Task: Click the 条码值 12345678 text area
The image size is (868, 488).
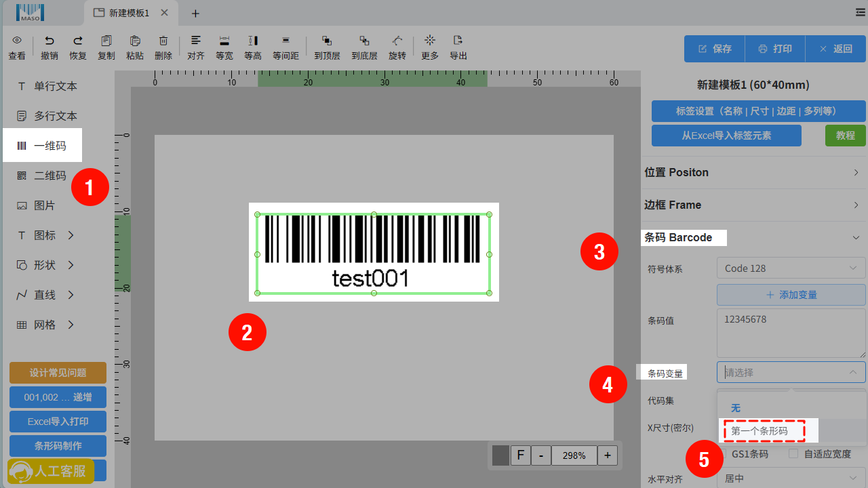Action: 791,333
